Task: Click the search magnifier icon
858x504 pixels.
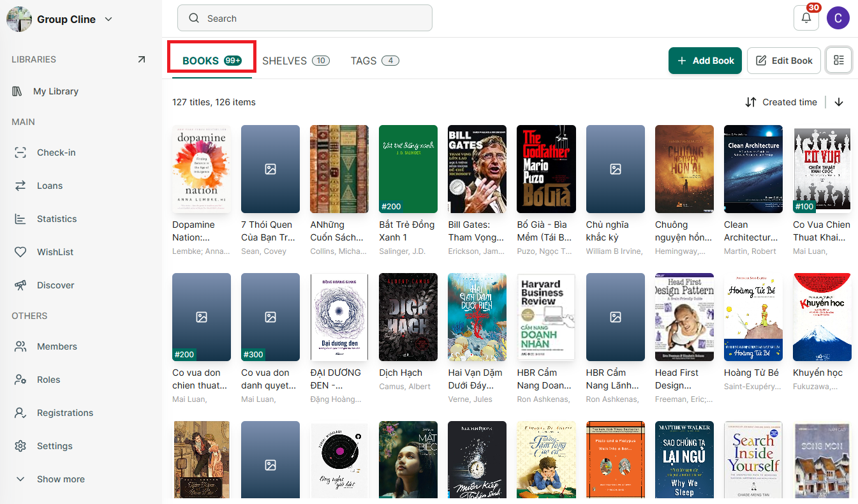Action: pyautogui.click(x=194, y=19)
